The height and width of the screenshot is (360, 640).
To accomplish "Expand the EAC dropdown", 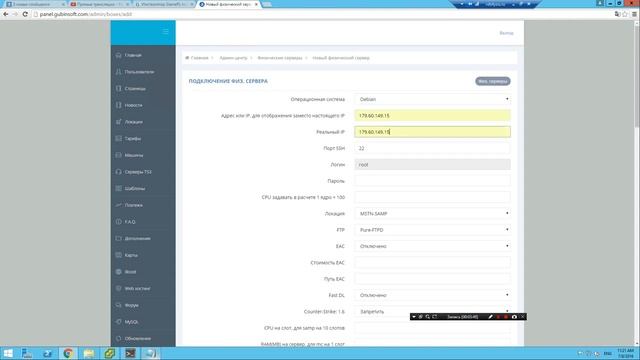I will 432,246.
